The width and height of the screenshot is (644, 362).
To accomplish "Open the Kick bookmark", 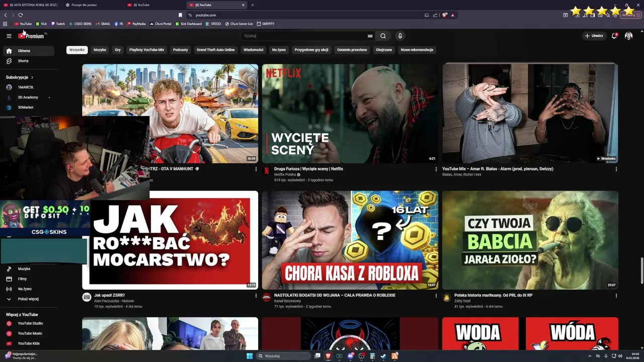I will tap(41, 24).
